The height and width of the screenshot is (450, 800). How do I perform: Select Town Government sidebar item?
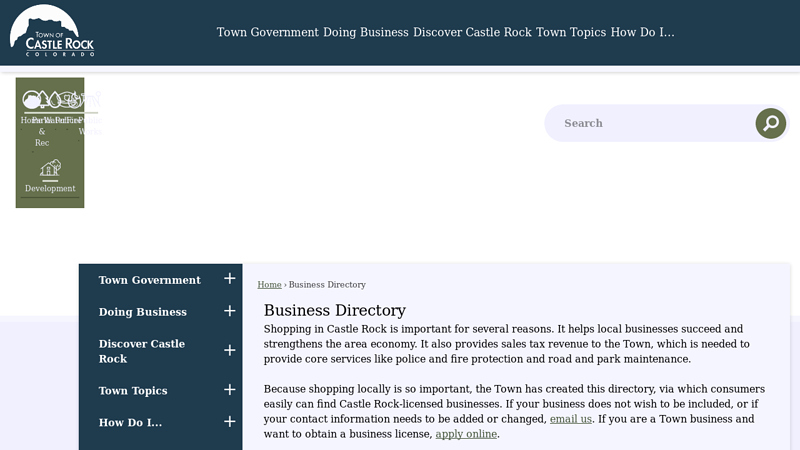tap(149, 280)
